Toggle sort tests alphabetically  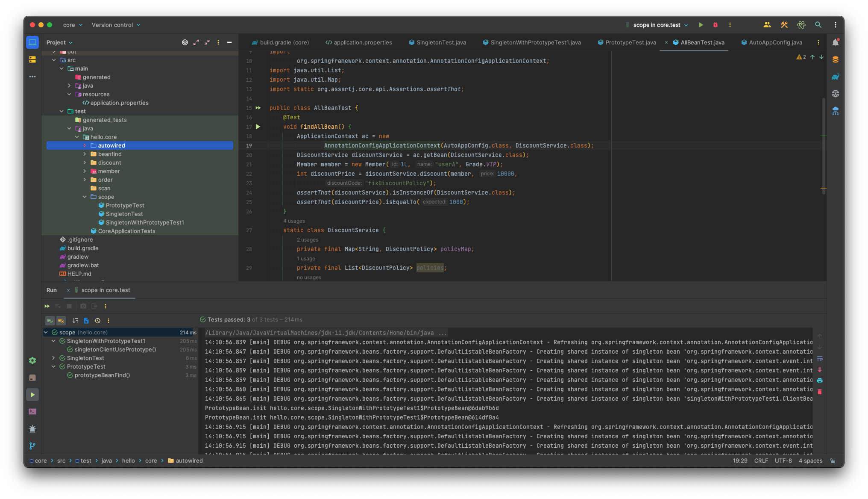75,321
